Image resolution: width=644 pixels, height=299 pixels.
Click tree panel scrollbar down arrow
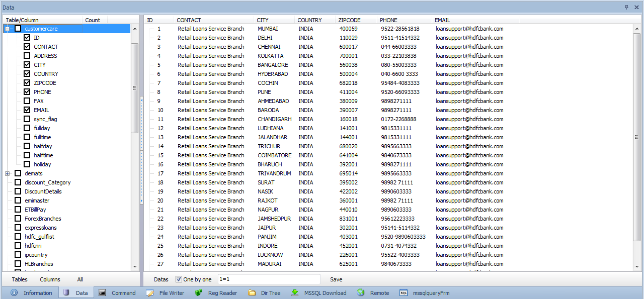coord(134,266)
